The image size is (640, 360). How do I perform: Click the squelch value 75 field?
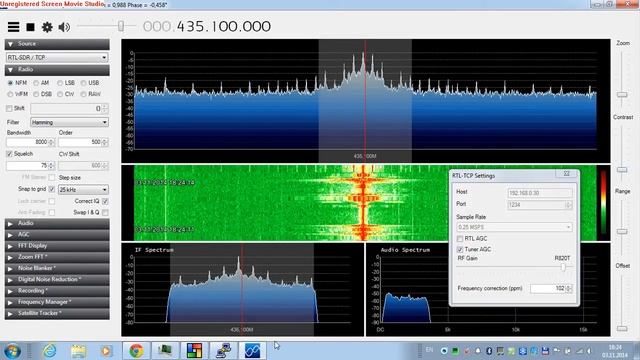coord(31,166)
